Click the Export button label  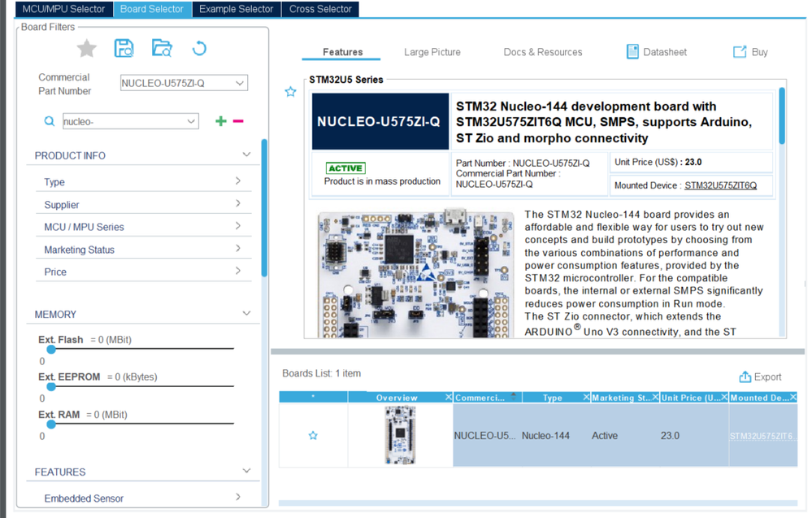[767, 377]
